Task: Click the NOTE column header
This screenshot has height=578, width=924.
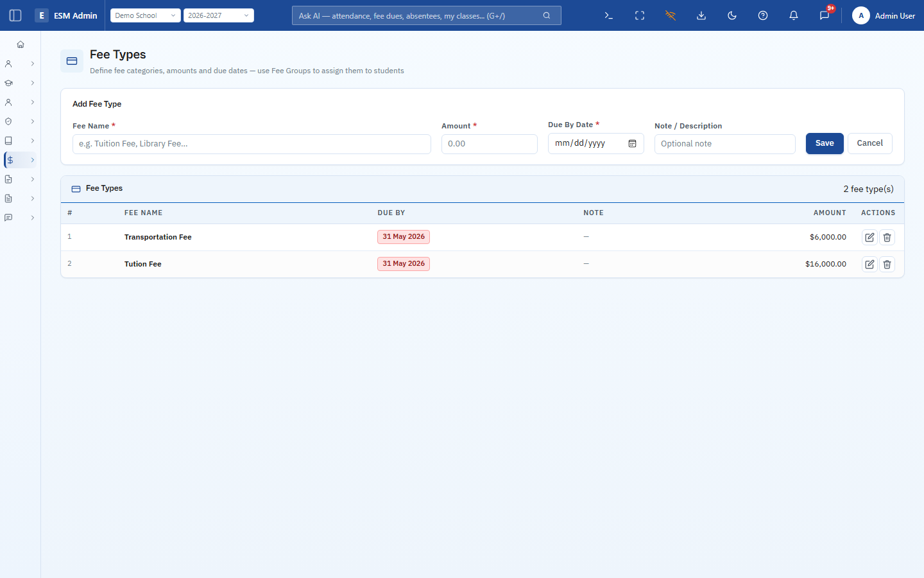Action: pos(594,213)
